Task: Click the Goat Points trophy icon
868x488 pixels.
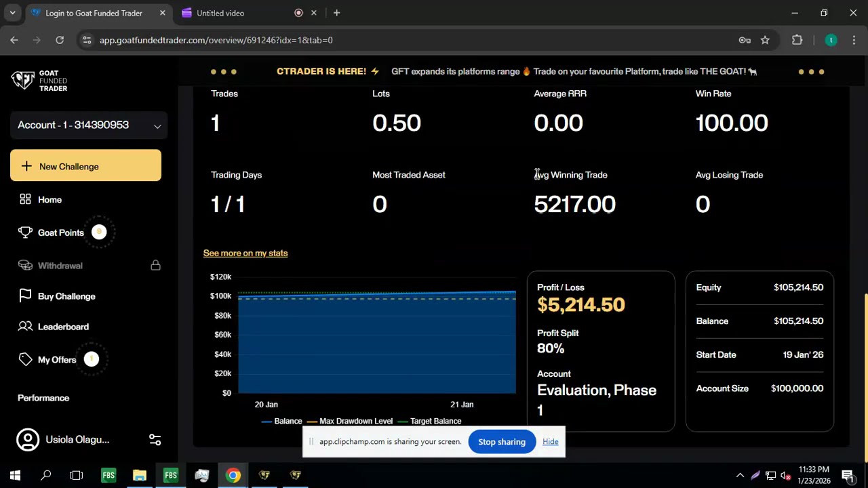Action: (25, 232)
